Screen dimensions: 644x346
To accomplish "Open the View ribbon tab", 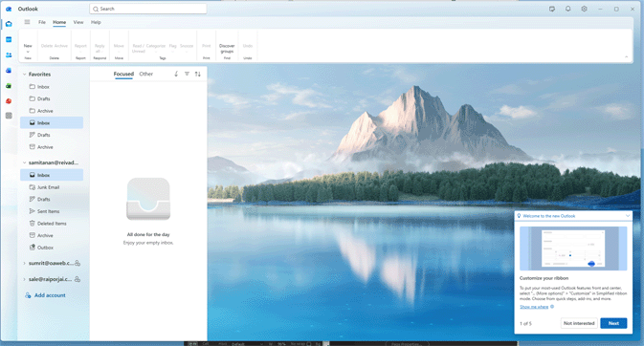I will 78,22.
